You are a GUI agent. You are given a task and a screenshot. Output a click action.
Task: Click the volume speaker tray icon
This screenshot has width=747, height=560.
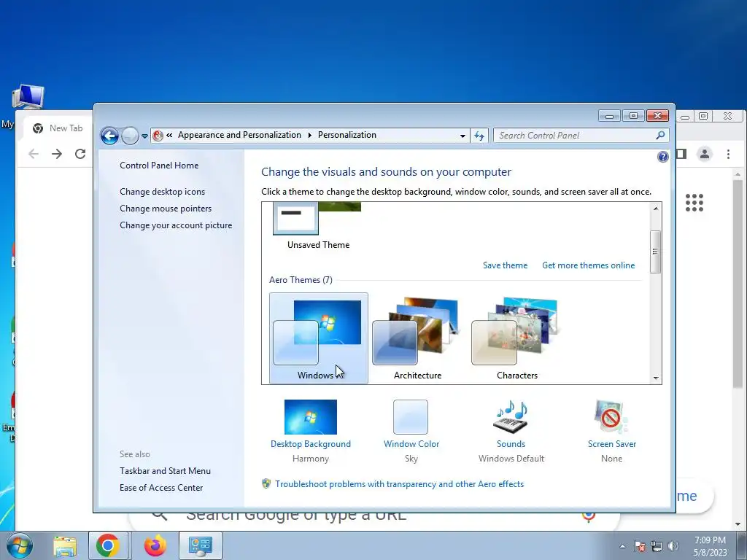point(673,546)
